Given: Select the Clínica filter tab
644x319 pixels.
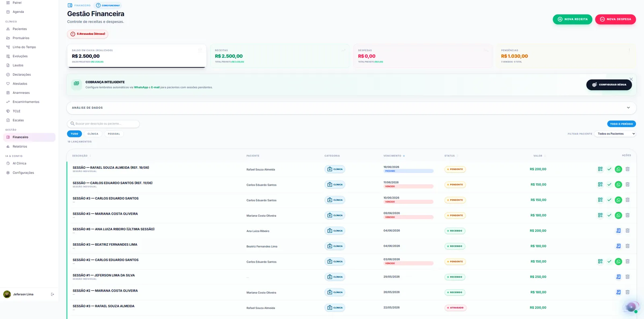Looking at the screenshot, I should click(x=93, y=134).
